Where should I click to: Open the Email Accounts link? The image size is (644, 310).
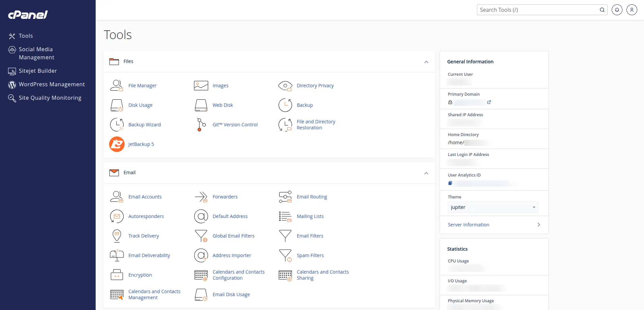pyautogui.click(x=145, y=197)
